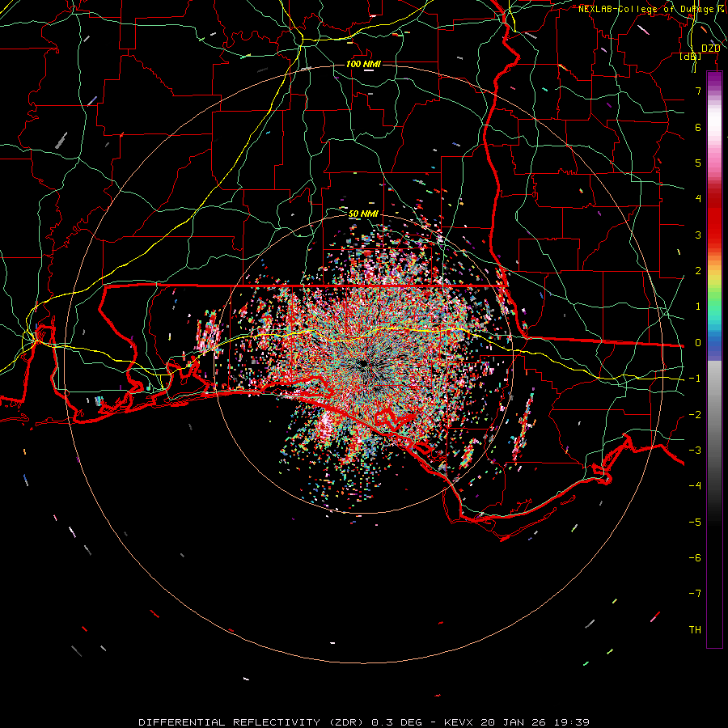This screenshot has height=728, width=728.
Task: Click the KEVX 20 JAN 26 19:39 timestamp
Action: click(517, 722)
